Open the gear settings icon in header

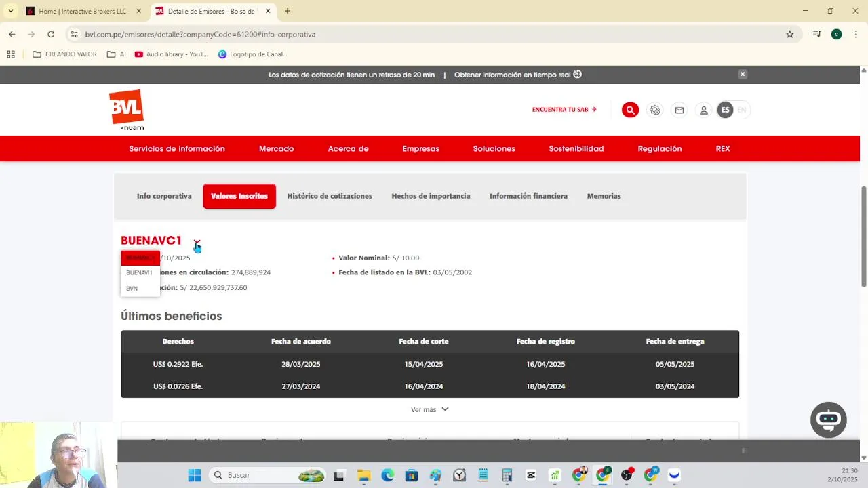(x=654, y=110)
